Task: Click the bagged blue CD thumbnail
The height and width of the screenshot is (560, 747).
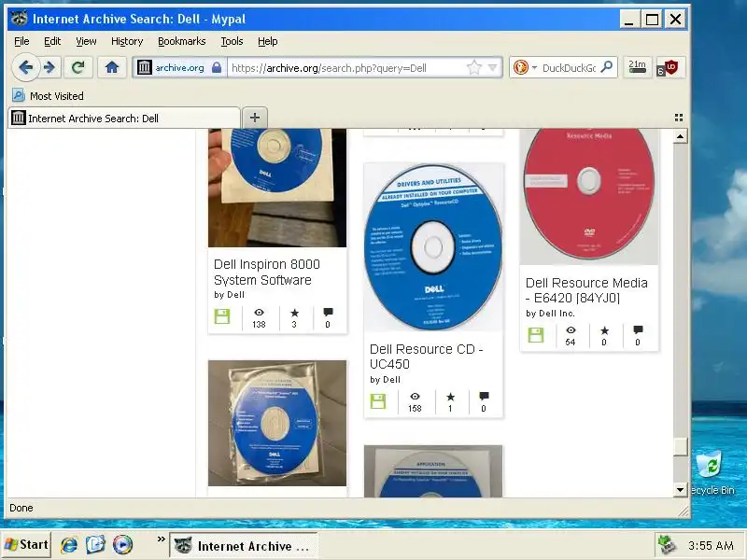Action: pos(277,423)
